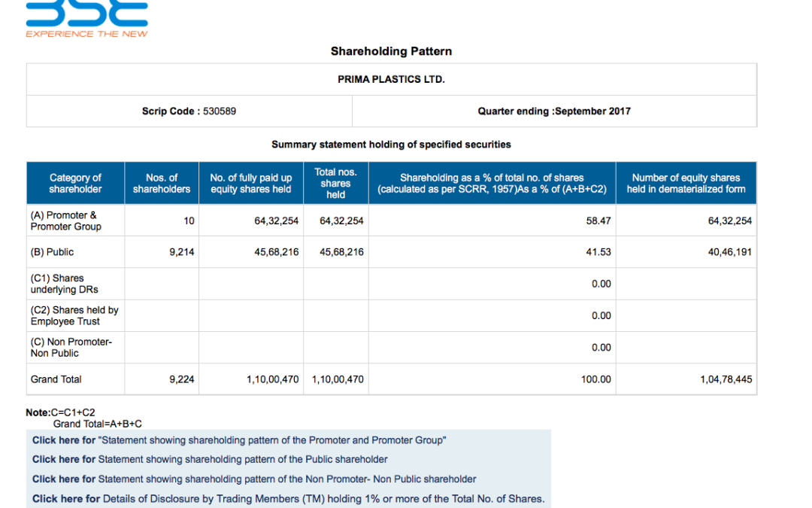Click the 'Scrip Code : 530589' cell
812x508 pixels.
click(189, 111)
